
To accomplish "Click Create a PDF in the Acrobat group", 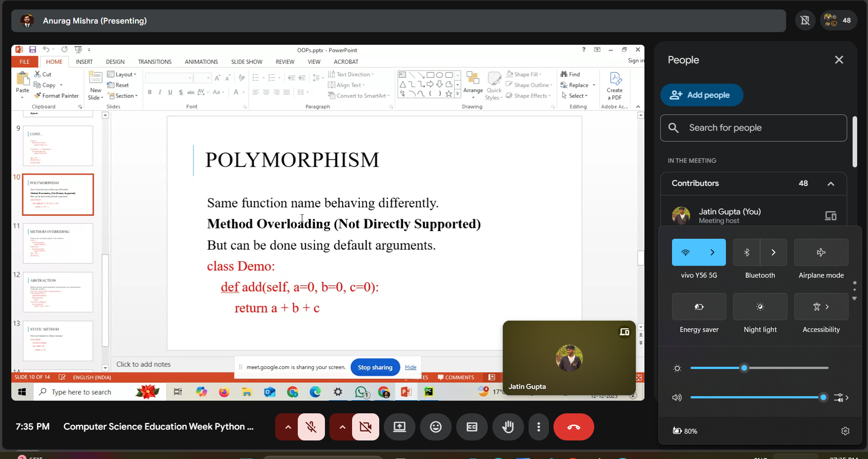I will (x=615, y=86).
